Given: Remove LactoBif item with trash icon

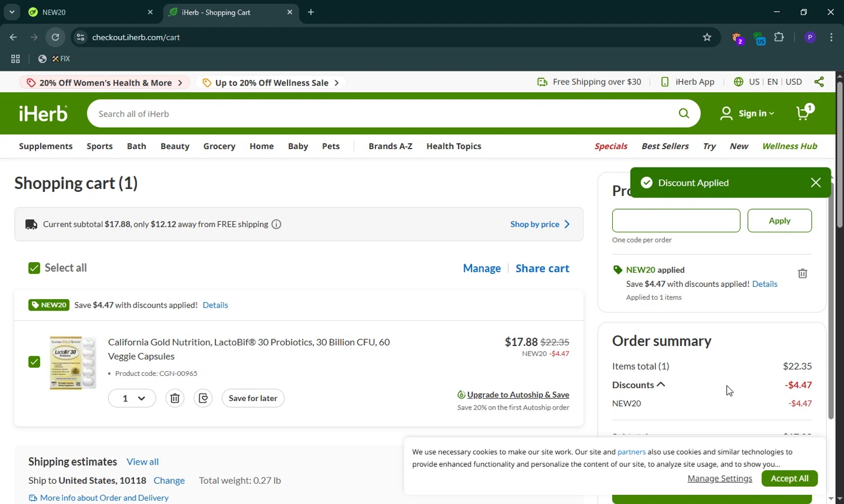Looking at the screenshot, I should 175,398.
